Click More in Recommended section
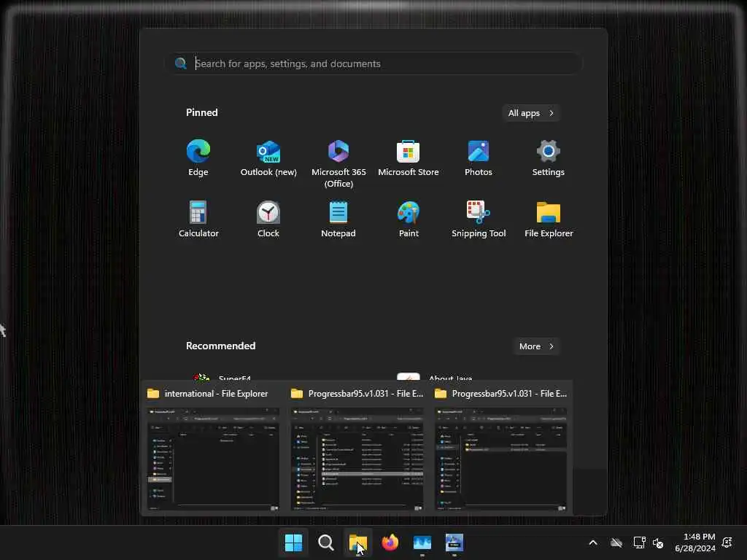The image size is (747, 560). 536,346
